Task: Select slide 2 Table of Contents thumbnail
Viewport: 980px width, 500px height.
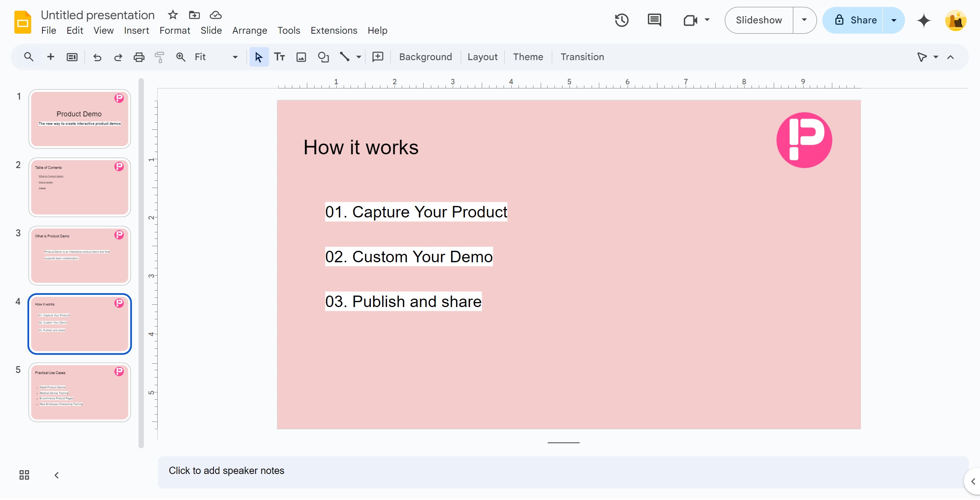Action: pos(80,187)
